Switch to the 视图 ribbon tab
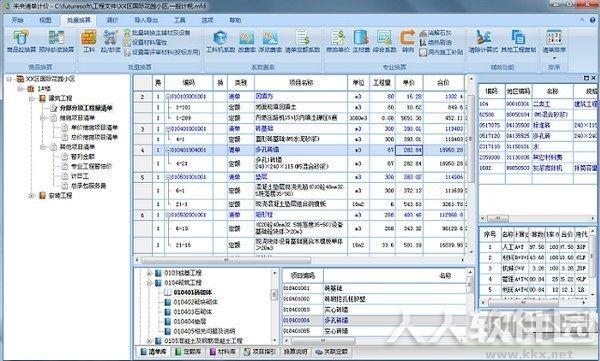Image resolution: width=600 pixels, height=361 pixels. [45, 20]
